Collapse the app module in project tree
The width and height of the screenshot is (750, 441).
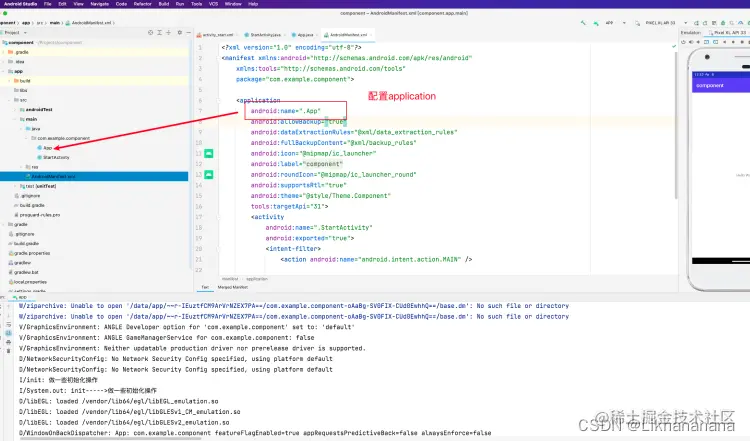tap(4, 71)
